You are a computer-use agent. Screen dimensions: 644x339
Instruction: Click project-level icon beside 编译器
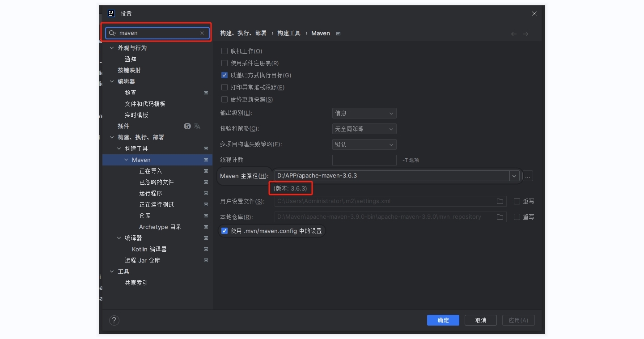click(206, 238)
